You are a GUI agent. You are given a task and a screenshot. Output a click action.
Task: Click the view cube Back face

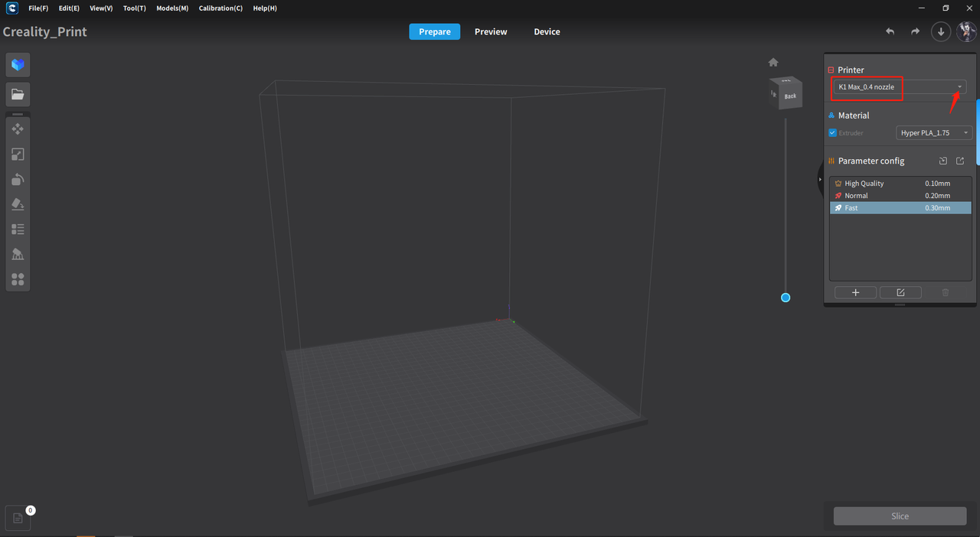point(790,96)
